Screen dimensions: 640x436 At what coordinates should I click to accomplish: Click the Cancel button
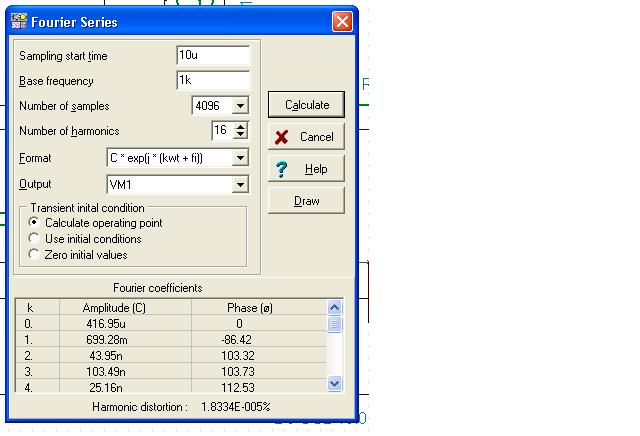click(306, 137)
